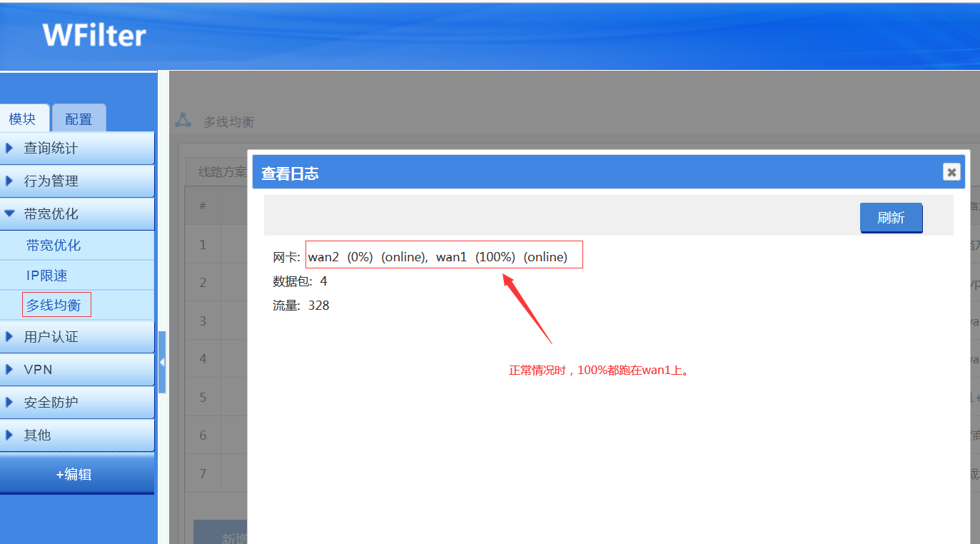Expand the 安全防护 section
Screen dimensions: 980x544
click(77, 403)
